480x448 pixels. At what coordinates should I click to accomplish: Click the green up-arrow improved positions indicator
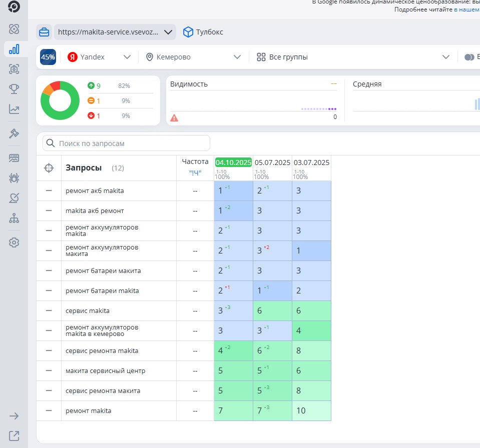(91, 85)
